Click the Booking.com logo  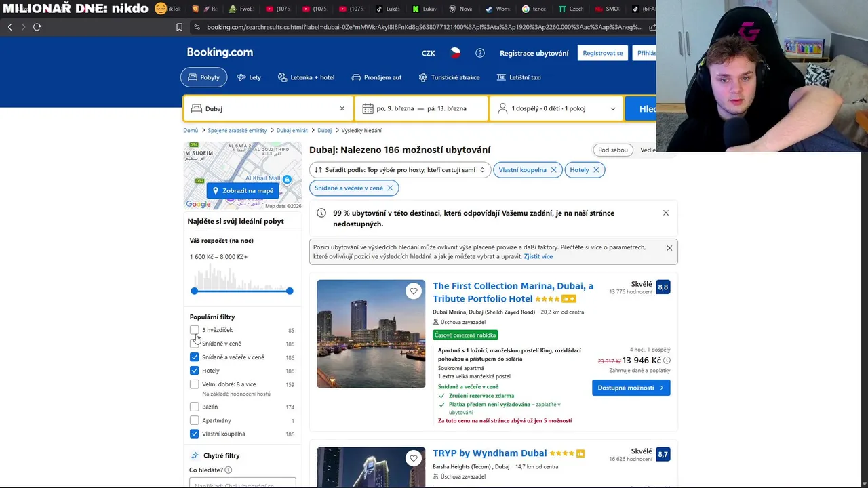pyautogui.click(x=220, y=52)
